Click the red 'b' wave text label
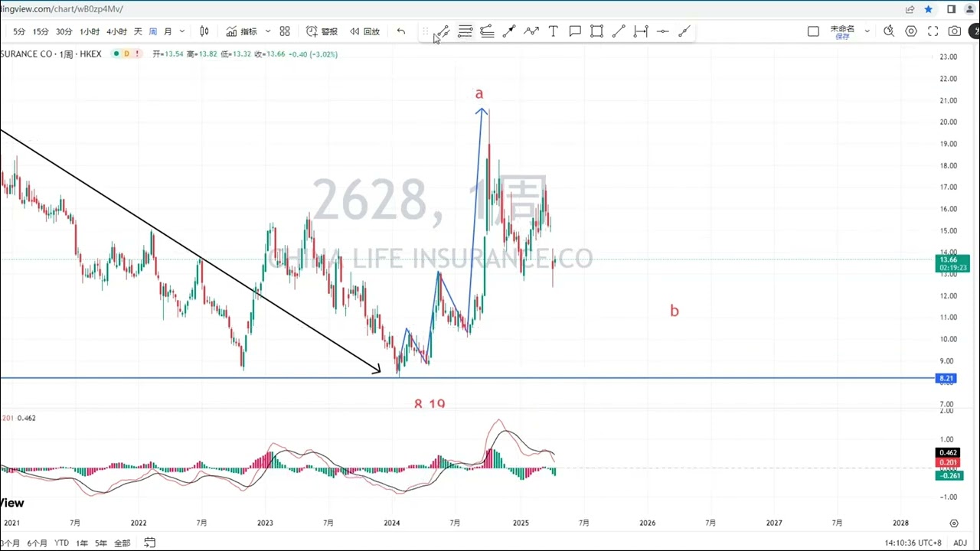 tap(674, 310)
